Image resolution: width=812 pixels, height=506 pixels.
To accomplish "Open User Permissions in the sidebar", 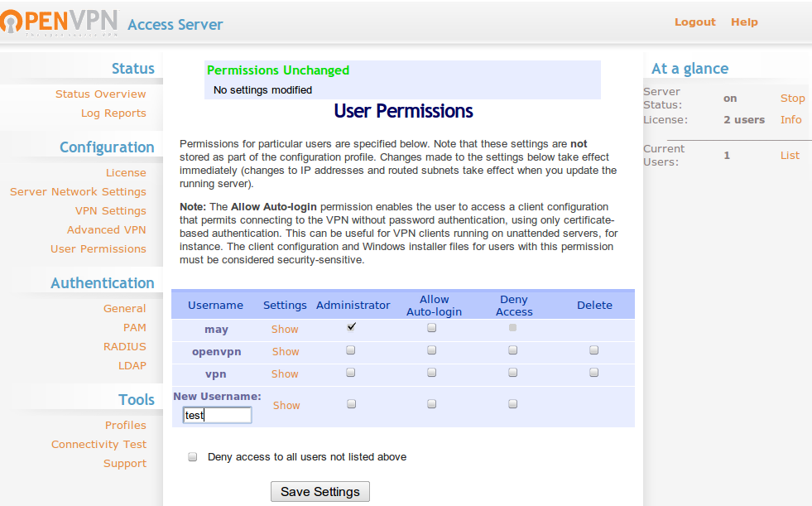I will (98, 249).
